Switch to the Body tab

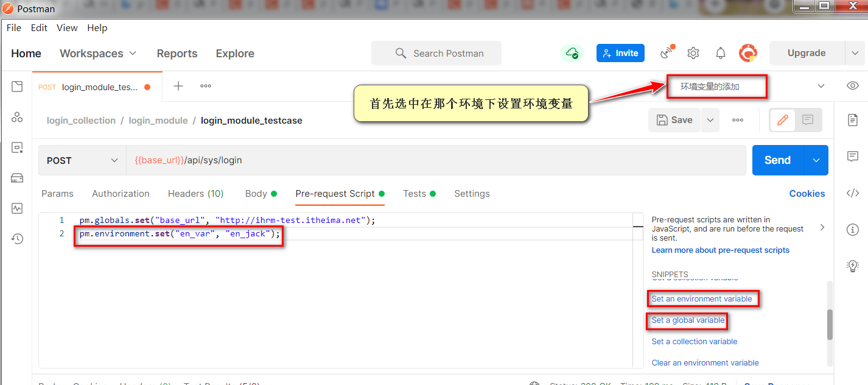coord(261,194)
